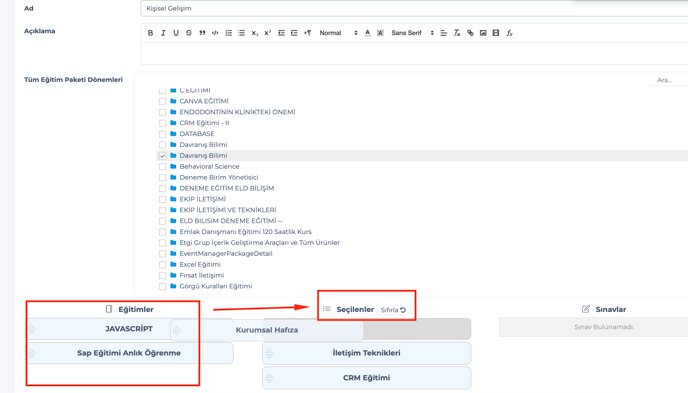Screen dimensions: 688x393
Task: Switch text direction to right-to-left
Action: [308, 33]
